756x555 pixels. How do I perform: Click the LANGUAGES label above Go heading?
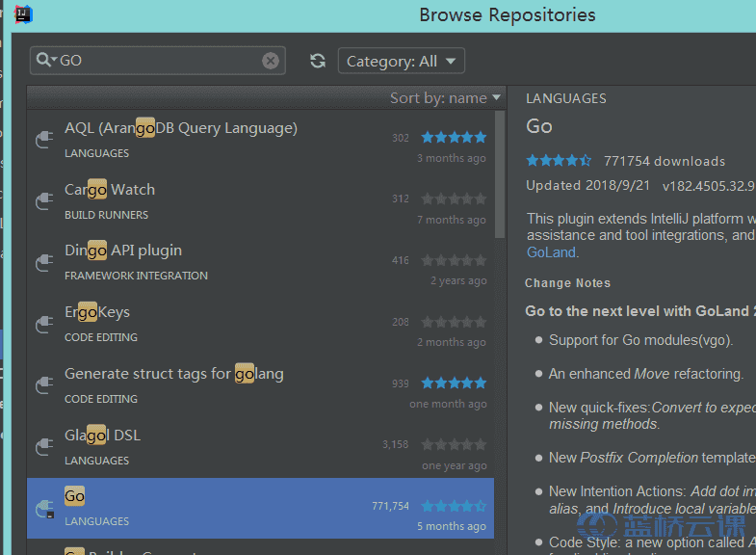point(566,99)
